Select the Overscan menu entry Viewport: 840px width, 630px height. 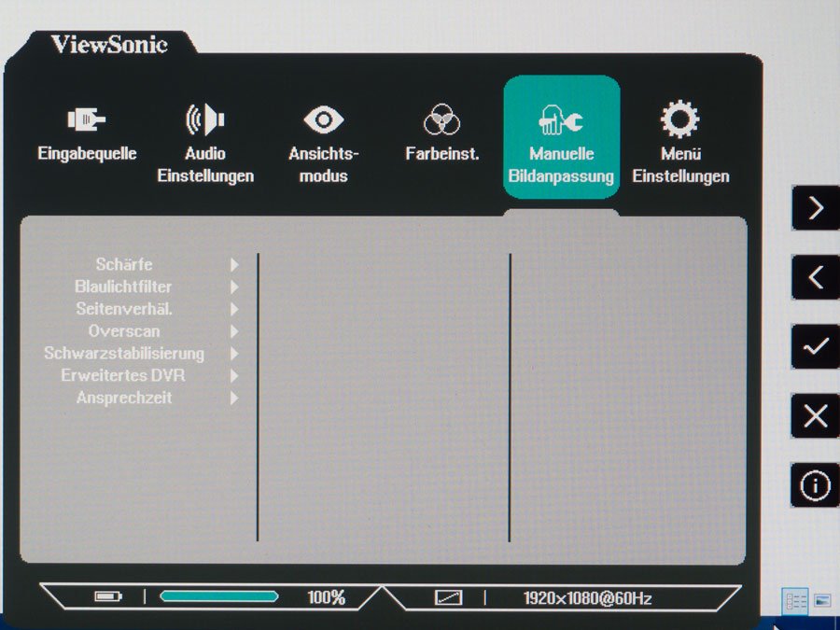pos(124,331)
